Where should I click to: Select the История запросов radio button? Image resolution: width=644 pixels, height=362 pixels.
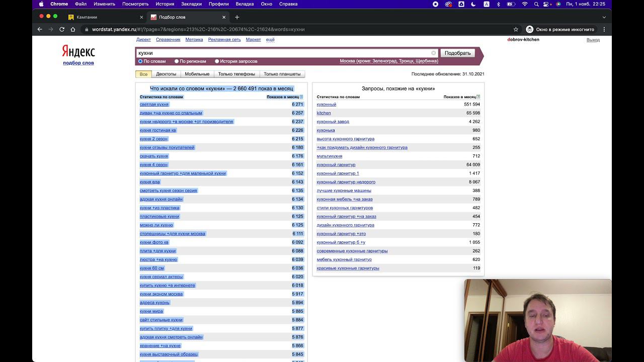tap(217, 61)
